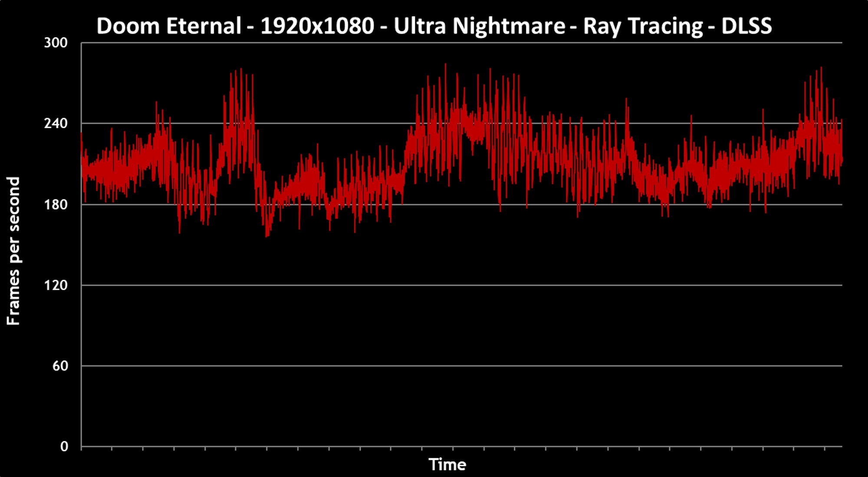868x477 pixels.
Task: Click the 'Time' axis label
Action: (447, 465)
